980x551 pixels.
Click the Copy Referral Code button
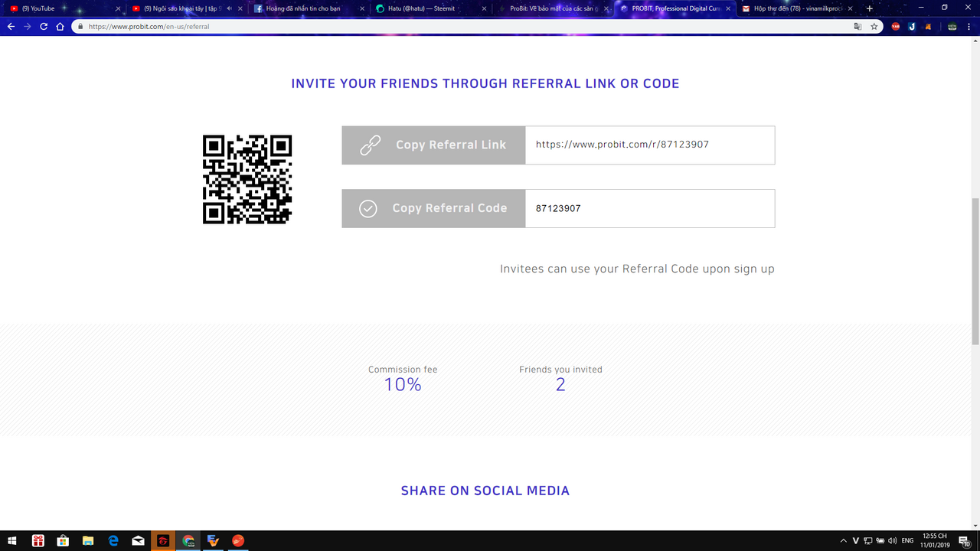(433, 208)
